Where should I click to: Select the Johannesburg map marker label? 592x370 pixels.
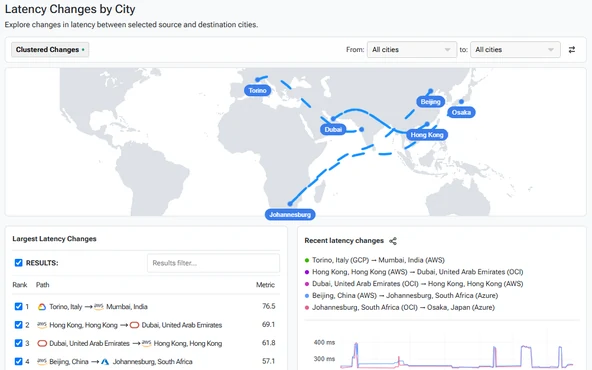tap(290, 214)
